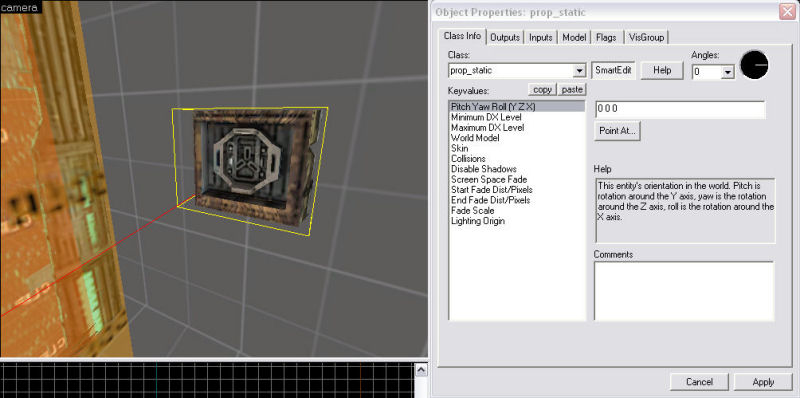This screenshot has height=398, width=800.
Task: Click inside the Comments text box
Action: [x=684, y=291]
